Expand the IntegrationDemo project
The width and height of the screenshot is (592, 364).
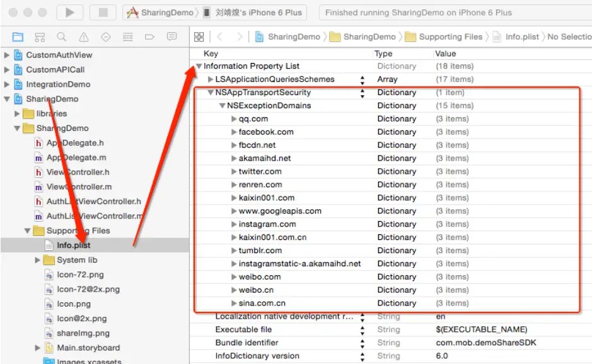click(6, 84)
